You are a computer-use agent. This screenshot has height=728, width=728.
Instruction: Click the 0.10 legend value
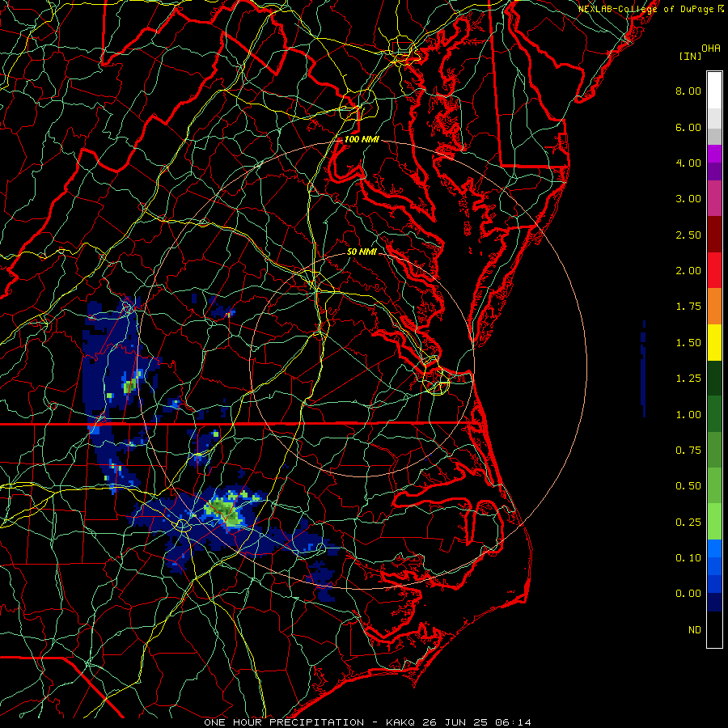[688, 557]
